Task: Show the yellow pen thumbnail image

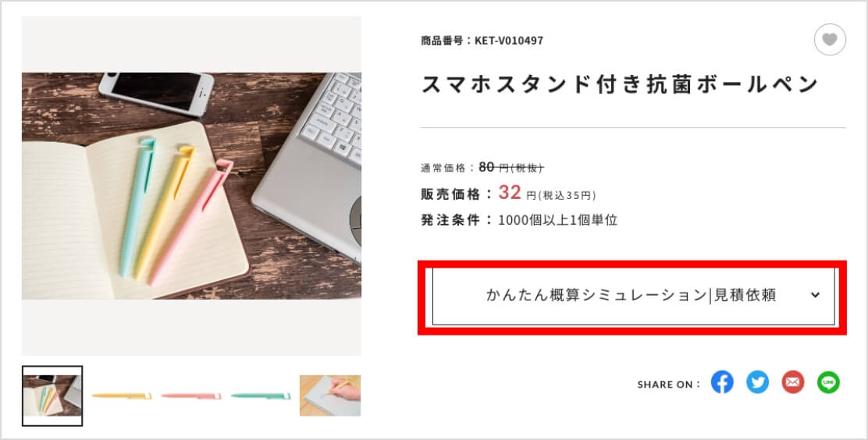Action: pos(122,396)
